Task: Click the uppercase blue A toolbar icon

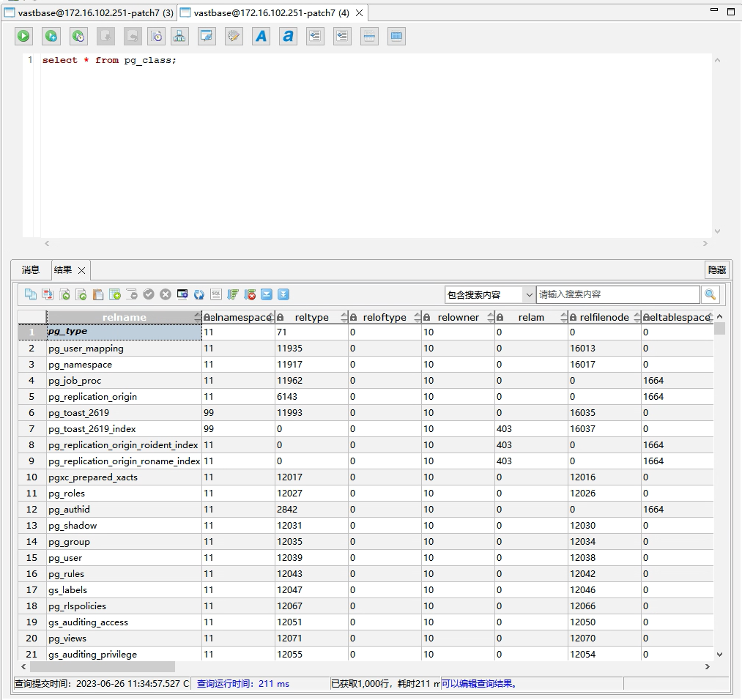Action: (261, 36)
